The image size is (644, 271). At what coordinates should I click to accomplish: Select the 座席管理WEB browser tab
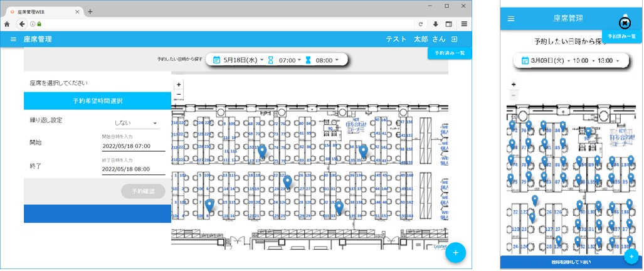pos(44,12)
